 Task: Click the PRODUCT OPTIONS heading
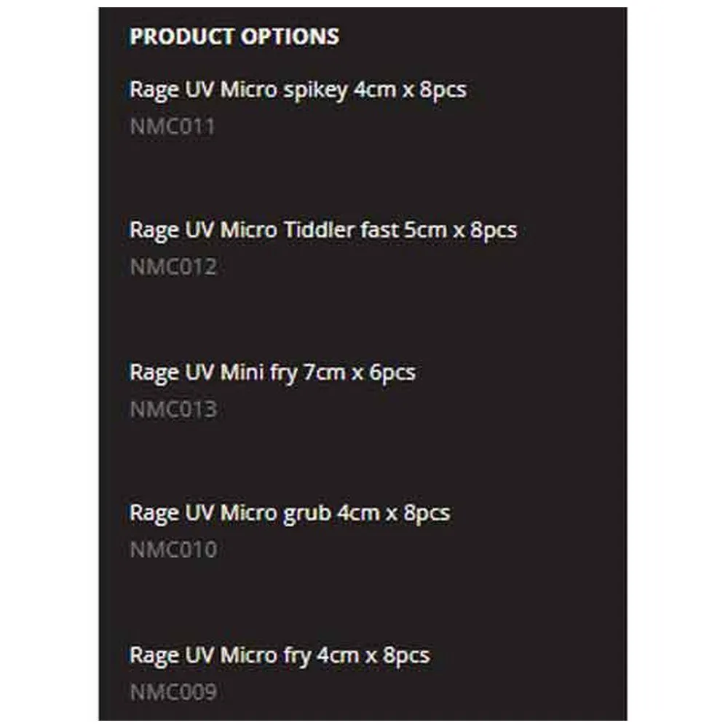click(x=234, y=36)
